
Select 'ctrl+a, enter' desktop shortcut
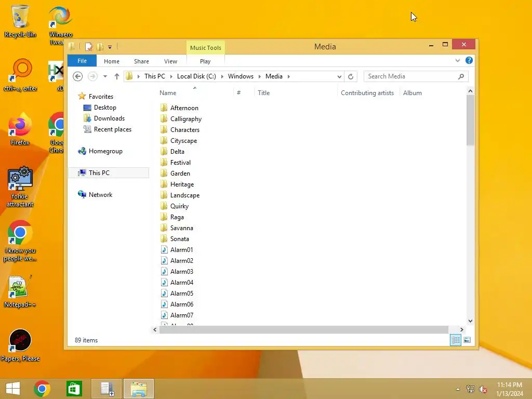[x=20, y=75]
